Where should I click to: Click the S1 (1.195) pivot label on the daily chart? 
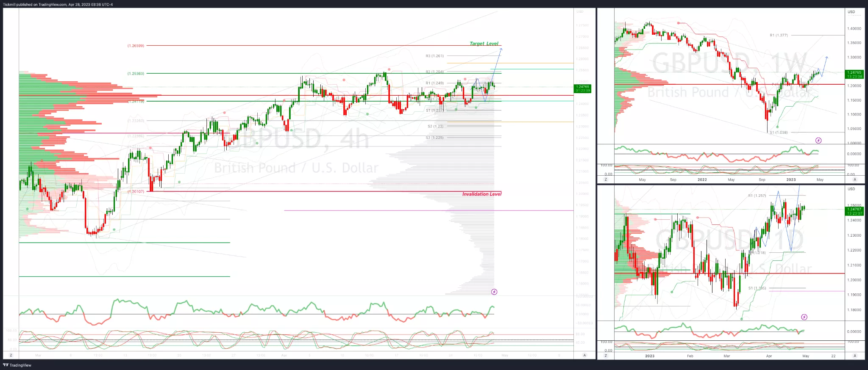coord(757,288)
